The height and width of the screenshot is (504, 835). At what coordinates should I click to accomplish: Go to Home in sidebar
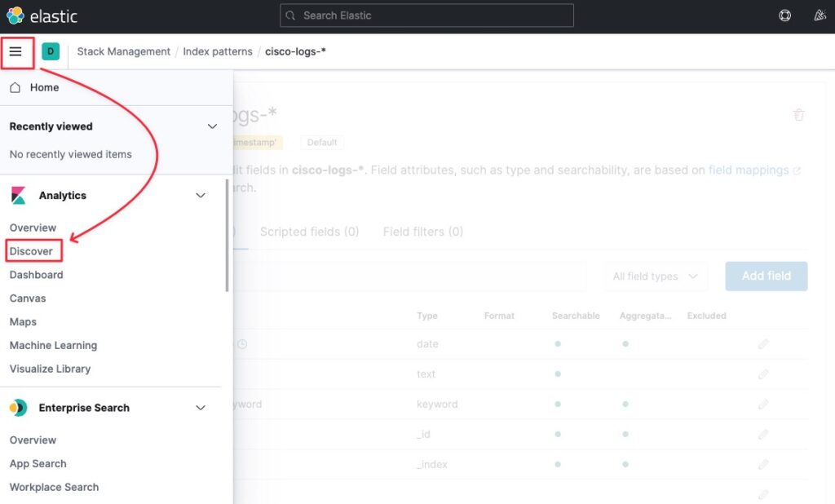[44, 87]
